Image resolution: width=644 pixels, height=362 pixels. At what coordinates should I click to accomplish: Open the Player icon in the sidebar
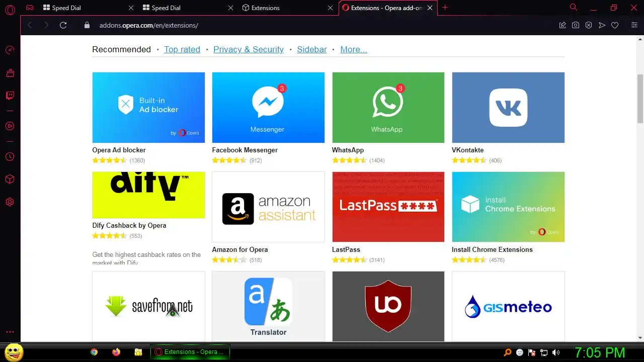click(x=10, y=126)
